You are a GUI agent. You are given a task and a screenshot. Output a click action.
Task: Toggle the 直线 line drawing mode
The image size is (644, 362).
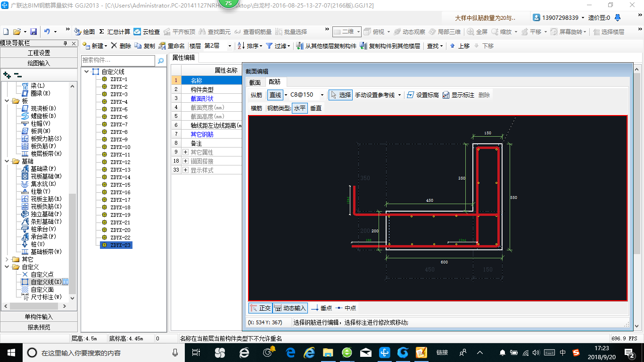pos(275,95)
